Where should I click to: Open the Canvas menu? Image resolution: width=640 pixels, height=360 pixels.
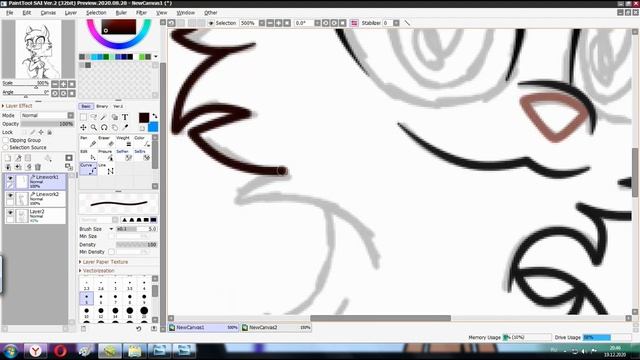48,13
